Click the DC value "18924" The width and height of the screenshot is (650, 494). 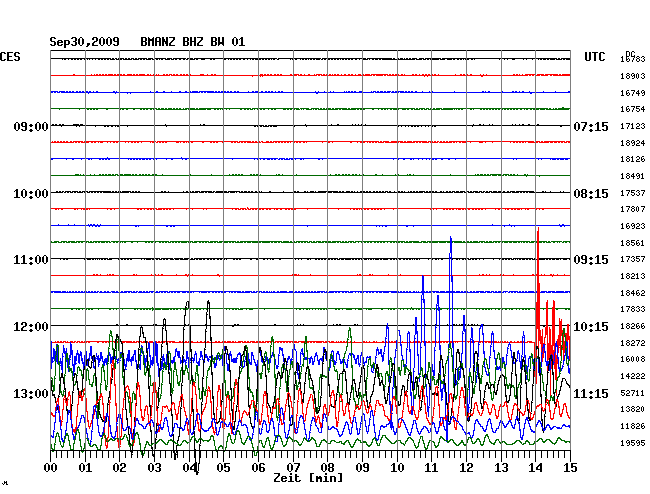click(633, 143)
